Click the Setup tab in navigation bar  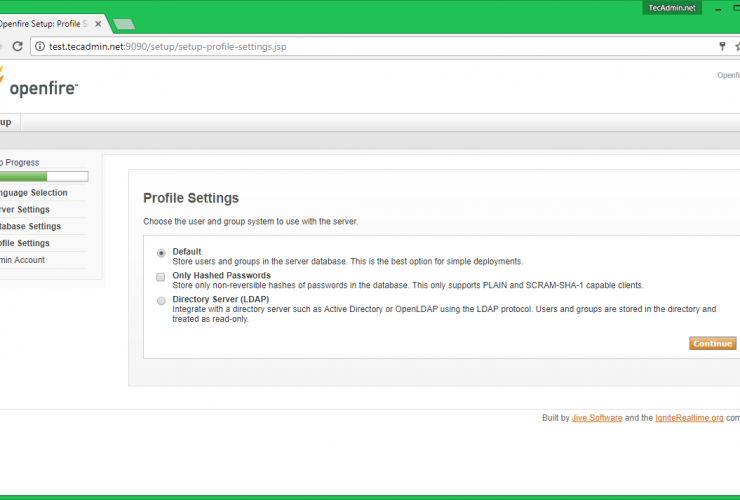click(6, 122)
